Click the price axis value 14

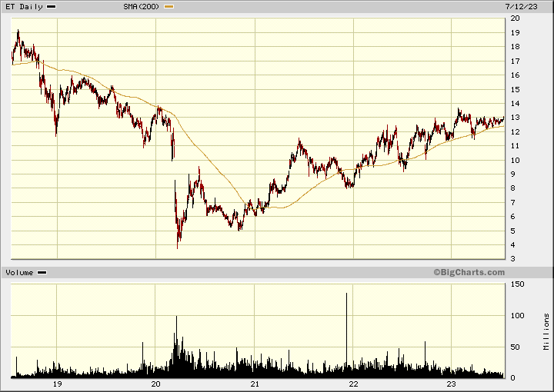click(515, 104)
